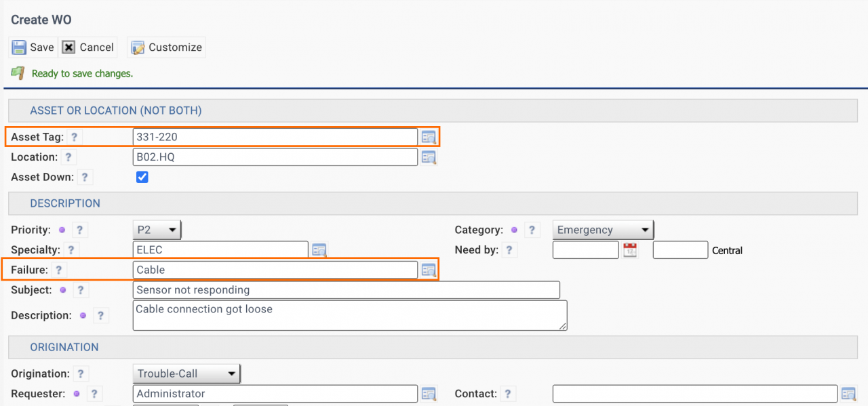The width and height of the screenshot is (868, 406).
Task: Click into the Subject text field
Action: click(347, 290)
